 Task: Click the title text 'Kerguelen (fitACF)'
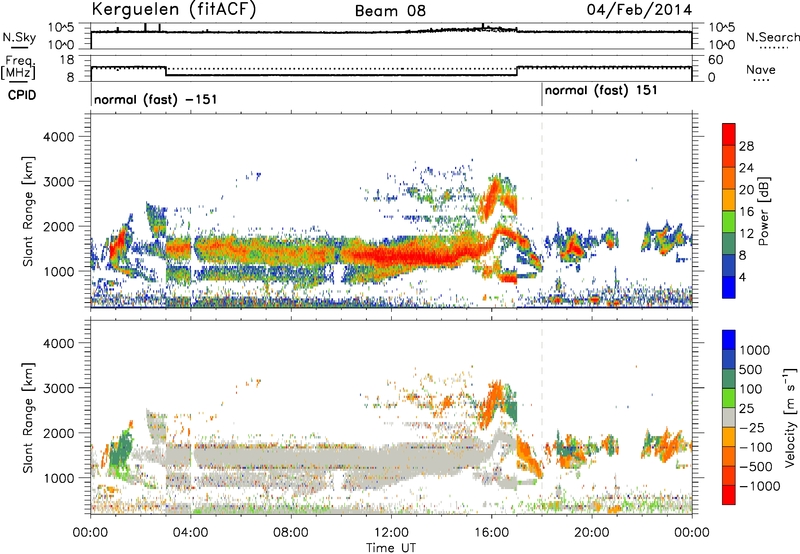pos(174,10)
